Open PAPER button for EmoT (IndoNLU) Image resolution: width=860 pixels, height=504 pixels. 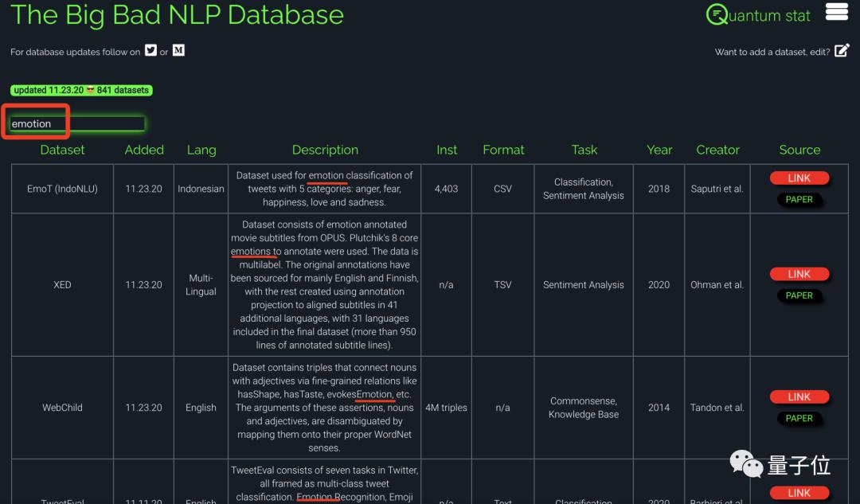799,200
